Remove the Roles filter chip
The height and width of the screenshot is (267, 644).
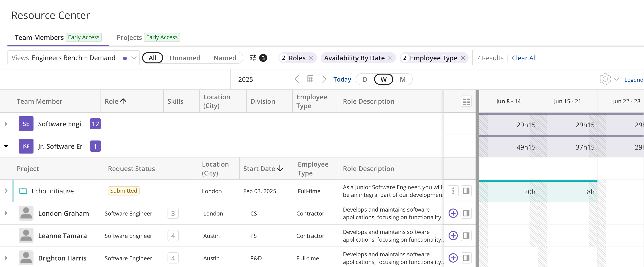(311, 58)
